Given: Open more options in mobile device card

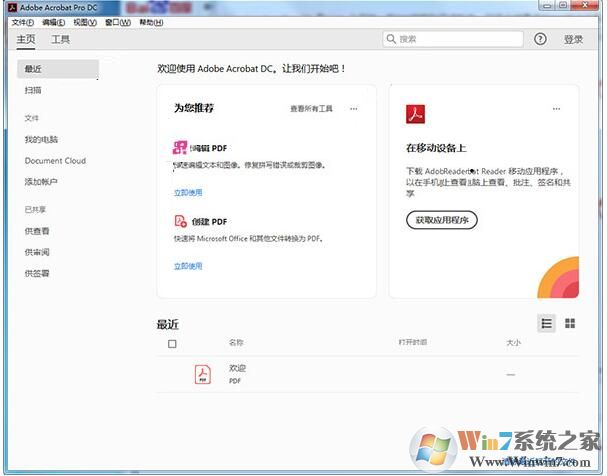Looking at the screenshot, I should 556,109.
